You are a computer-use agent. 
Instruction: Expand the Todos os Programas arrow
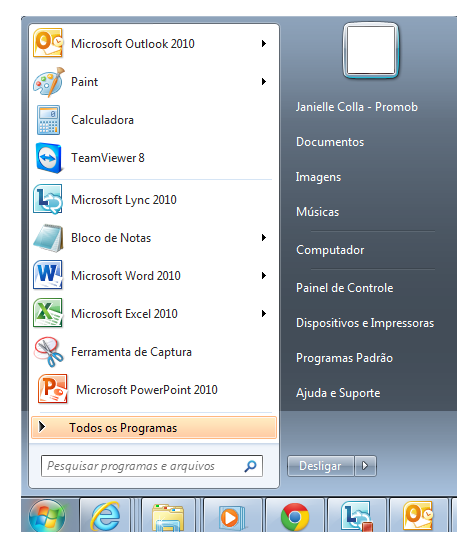42,427
